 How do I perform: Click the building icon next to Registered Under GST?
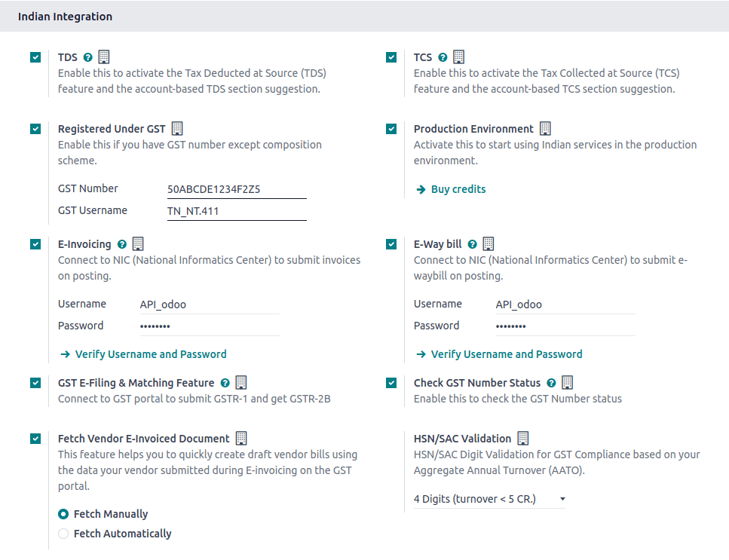click(177, 128)
